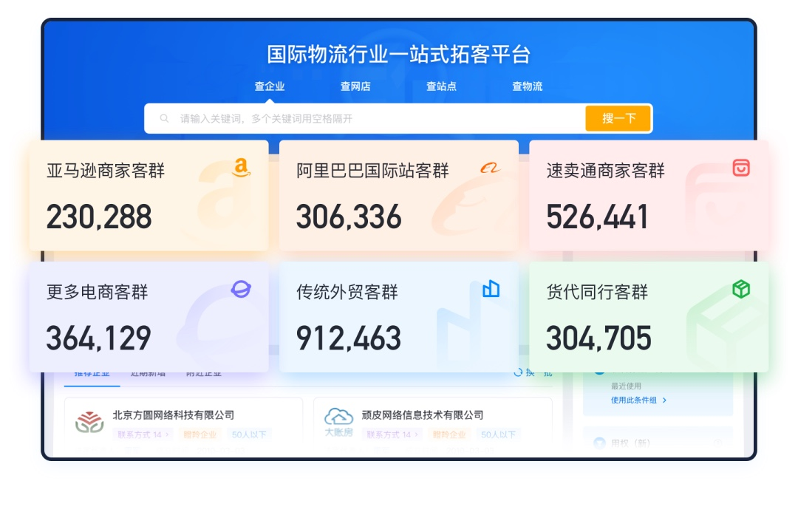Click the 50人以下 tag under 顽皮网络信息技术

coord(499,434)
